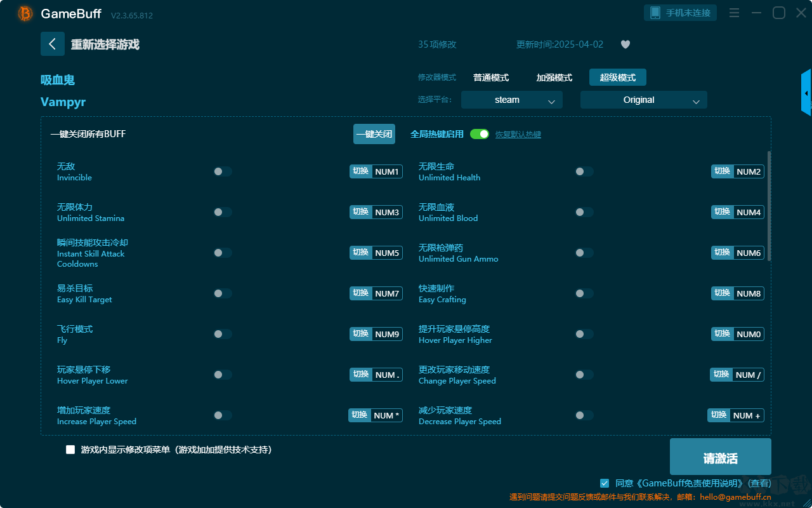Click the heart favorite icon
The width and height of the screenshot is (812, 508).
pyautogui.click(x=625, y=44)
